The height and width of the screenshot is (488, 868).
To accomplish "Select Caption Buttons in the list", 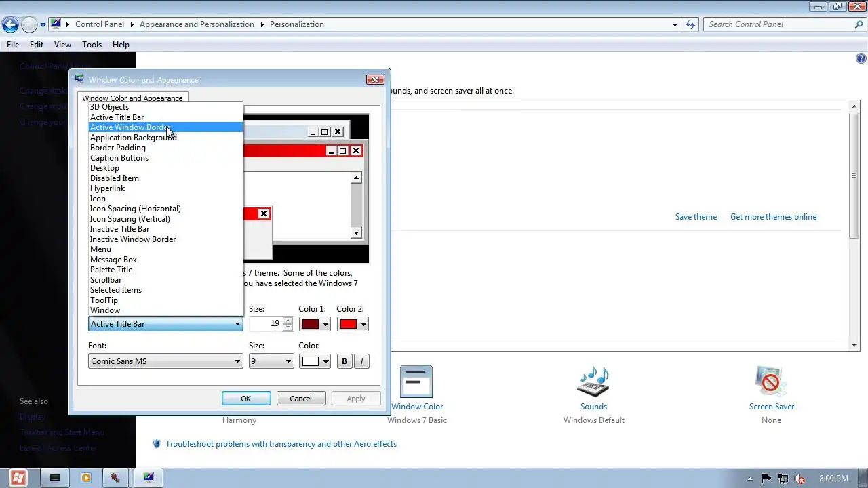I will coord(165,158).
